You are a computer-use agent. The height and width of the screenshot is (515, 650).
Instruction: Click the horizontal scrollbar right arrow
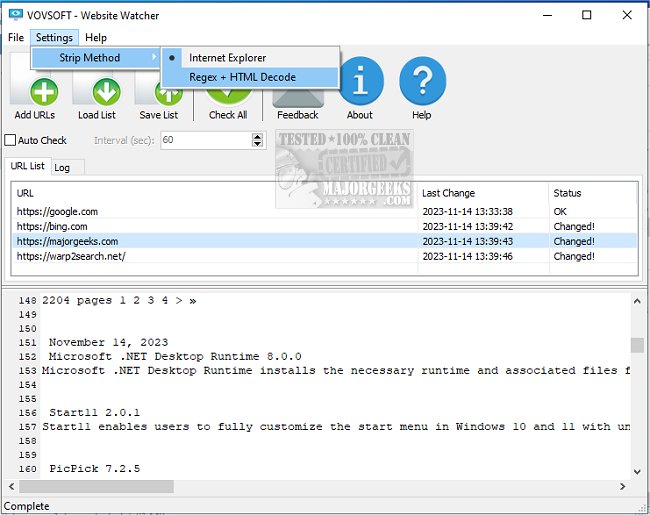click(x=623, y=486)
